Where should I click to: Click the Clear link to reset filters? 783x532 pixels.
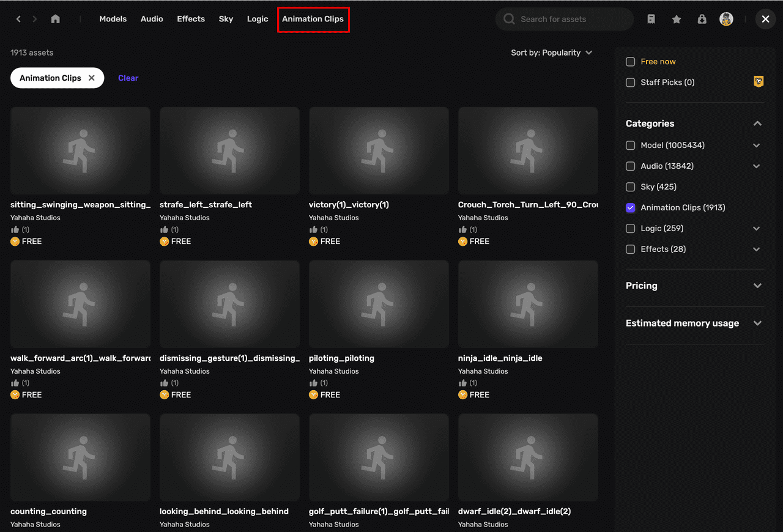click(x=128, y=78)
